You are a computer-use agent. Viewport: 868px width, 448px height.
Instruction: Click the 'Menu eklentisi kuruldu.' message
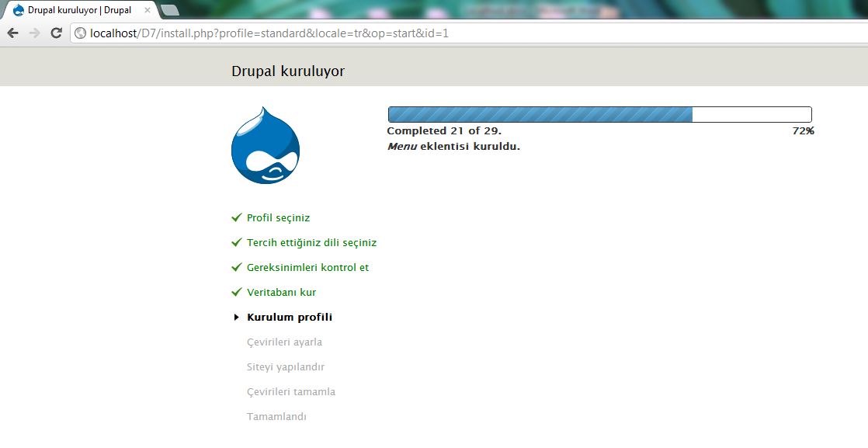(x=453, y=147)
